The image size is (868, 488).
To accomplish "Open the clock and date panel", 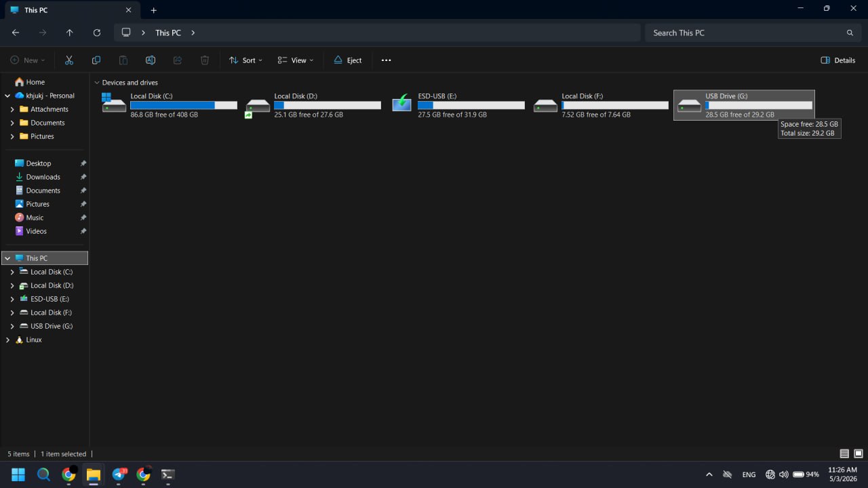I will [842, 474].
